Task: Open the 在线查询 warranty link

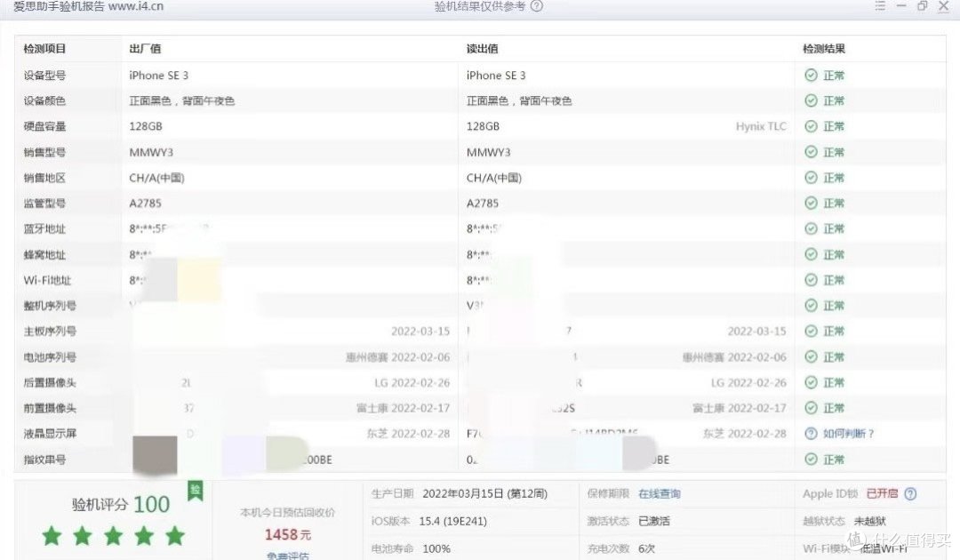Action: point(660,494)
